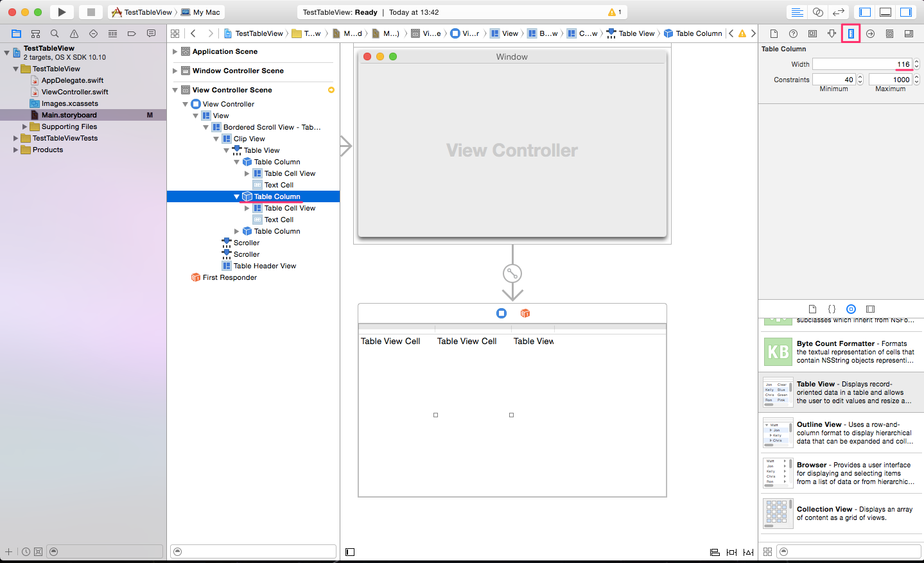
Task: Open the Project navigator
Action: point(17,33)
